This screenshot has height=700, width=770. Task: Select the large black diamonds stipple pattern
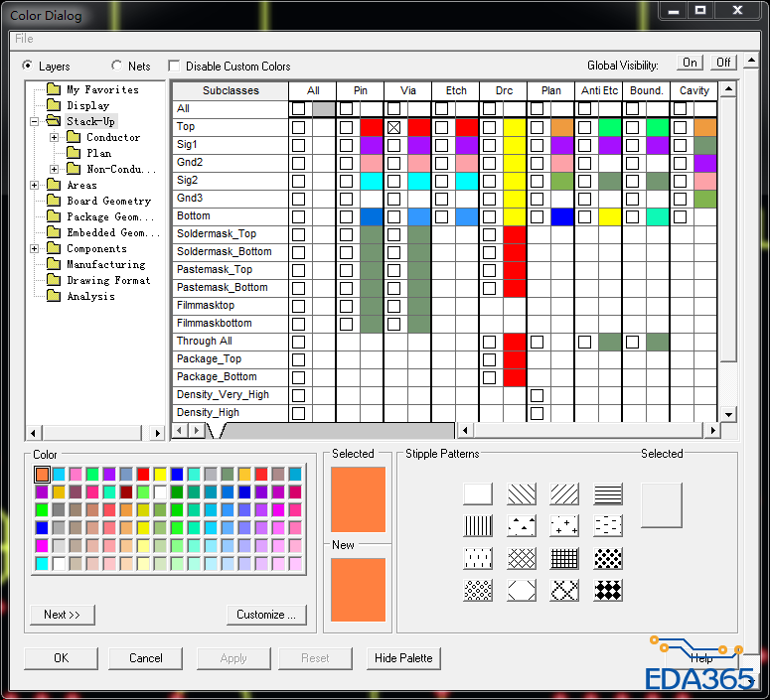pos(608,591)
